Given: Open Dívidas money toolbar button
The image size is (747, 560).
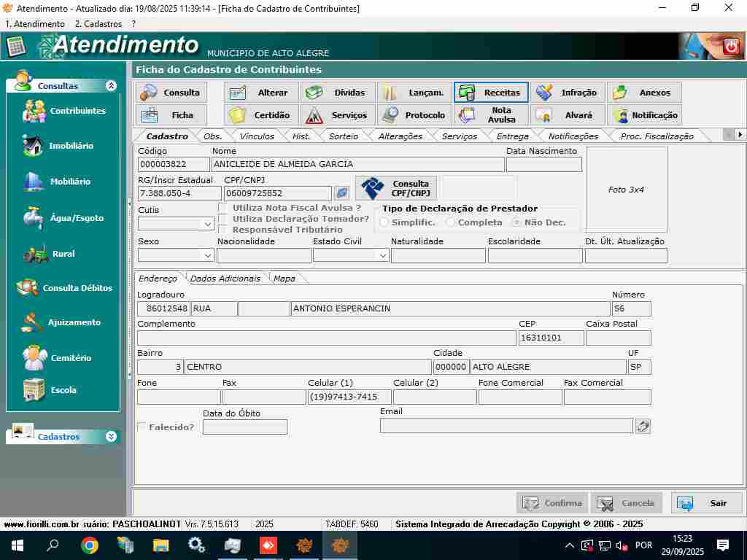Looking at the screenshot, I should [x=339, y=93].
